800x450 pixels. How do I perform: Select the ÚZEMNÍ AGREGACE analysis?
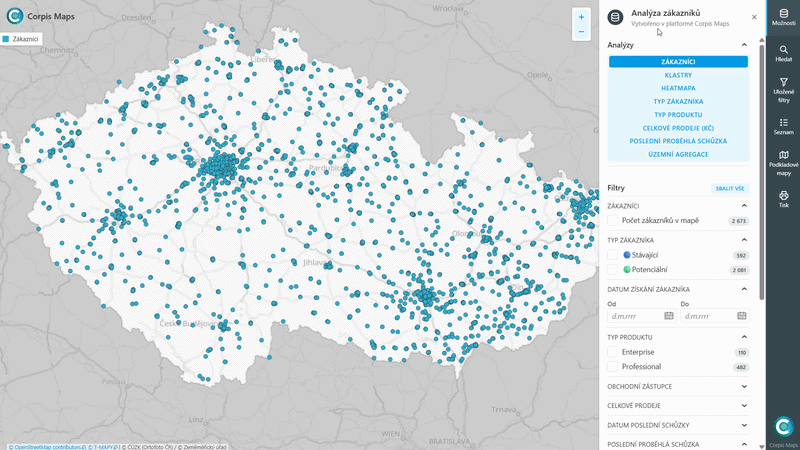[x=678, y=154]
